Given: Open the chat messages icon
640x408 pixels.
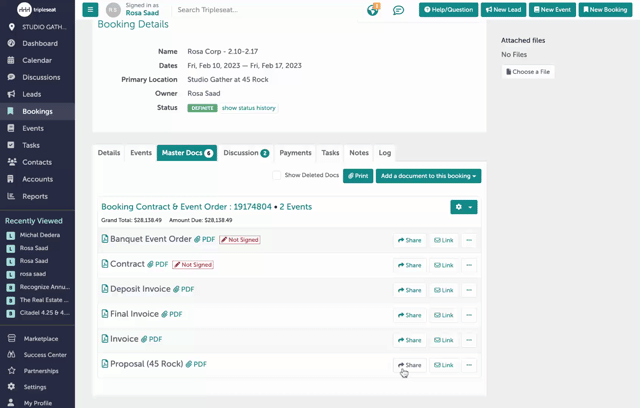Looking at the screenshot, I should 398,10.
